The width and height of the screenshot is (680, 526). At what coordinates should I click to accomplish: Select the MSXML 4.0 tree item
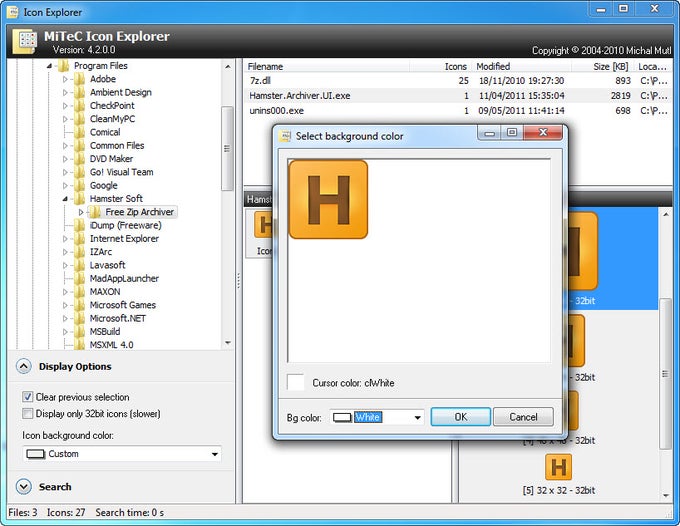111,345
